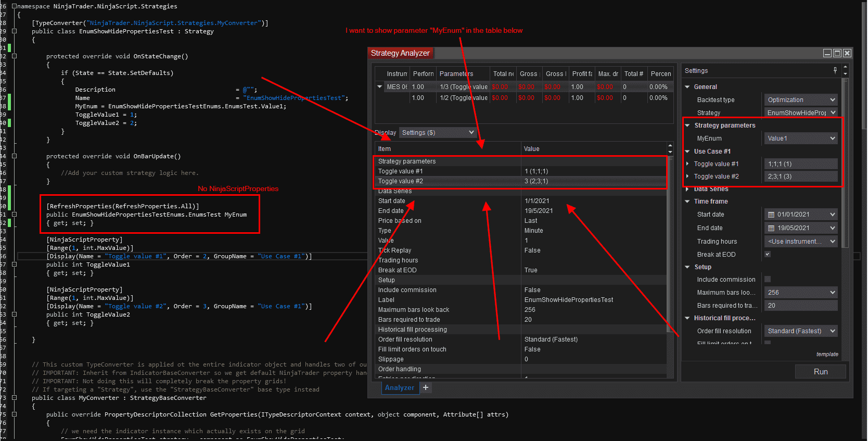The width and height of the screenshot is (868, 441).
Task: Open the Start date calendar icon in Settings
Action: pos(771,215)
